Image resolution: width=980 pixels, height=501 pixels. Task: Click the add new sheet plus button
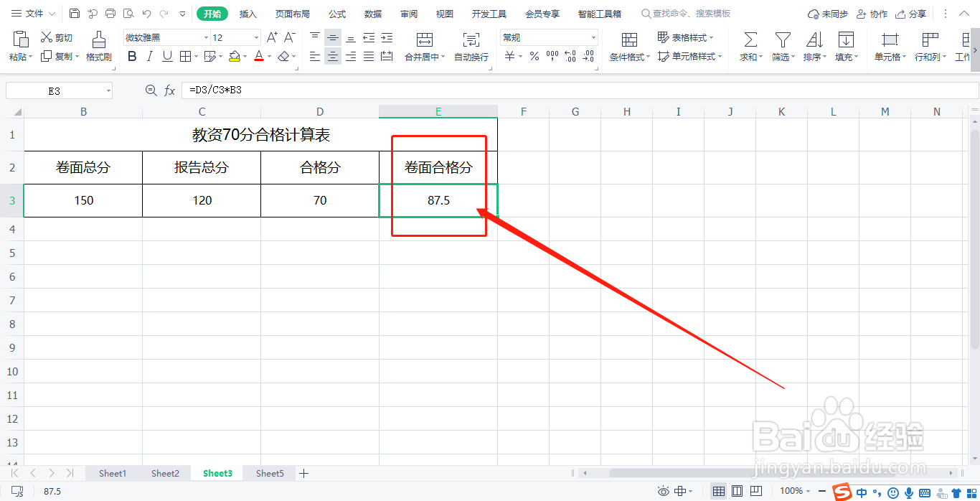click(x=303, y=473)
